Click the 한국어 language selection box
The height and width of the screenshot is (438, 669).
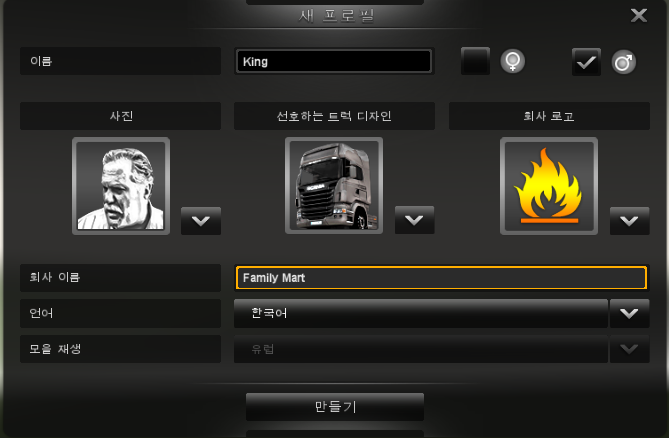421,313
